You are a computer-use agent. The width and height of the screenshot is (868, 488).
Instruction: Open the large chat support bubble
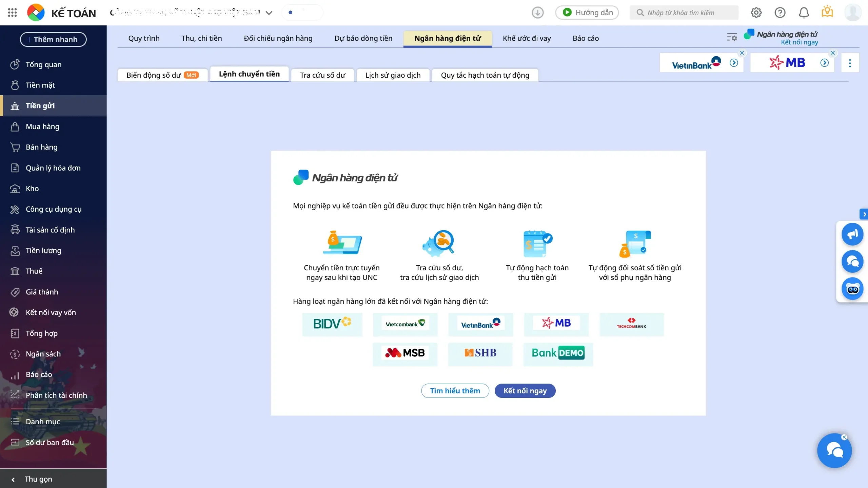(834, 451)
